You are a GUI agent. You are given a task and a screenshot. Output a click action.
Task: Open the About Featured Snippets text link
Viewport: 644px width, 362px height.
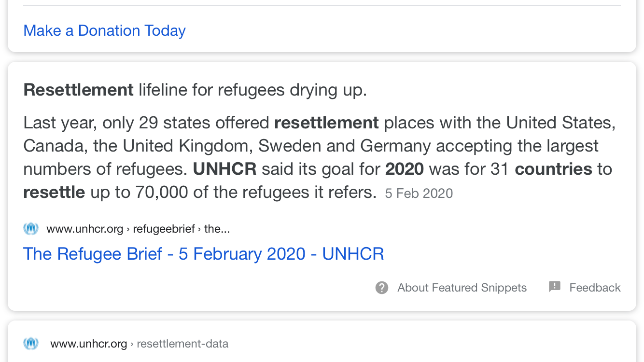(x=462, y=288)
